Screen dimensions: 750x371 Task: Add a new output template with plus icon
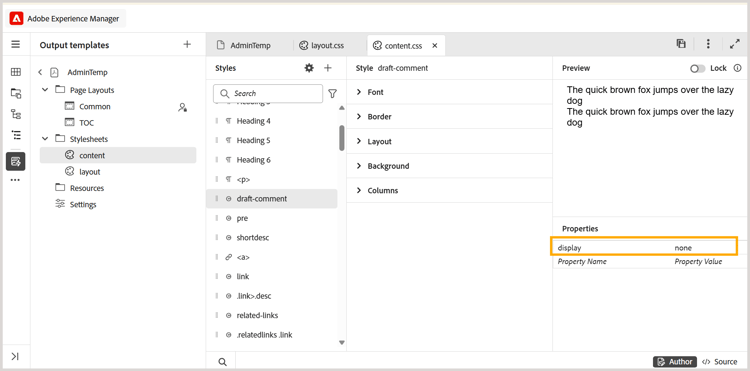pos(187,44)
